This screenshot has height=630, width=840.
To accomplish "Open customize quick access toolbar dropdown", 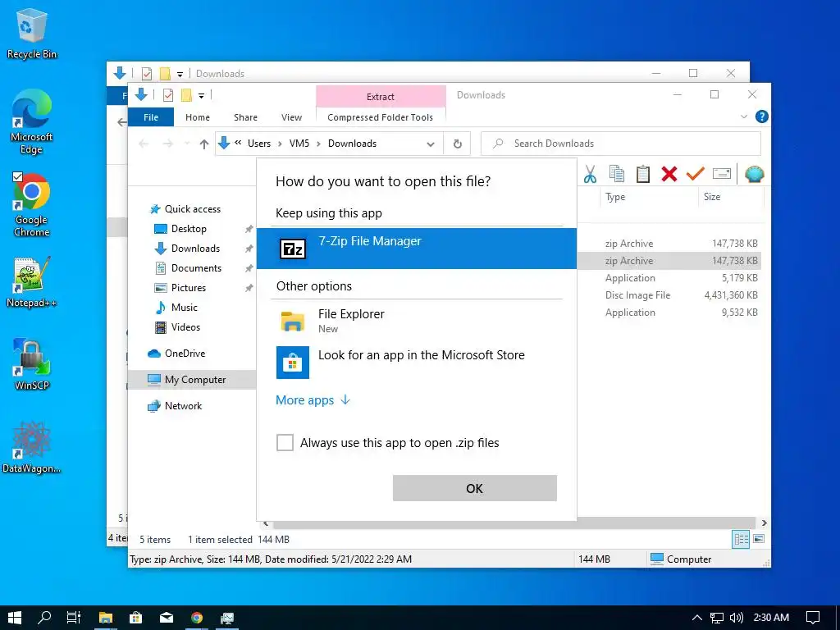I will [x=202, y=96].
